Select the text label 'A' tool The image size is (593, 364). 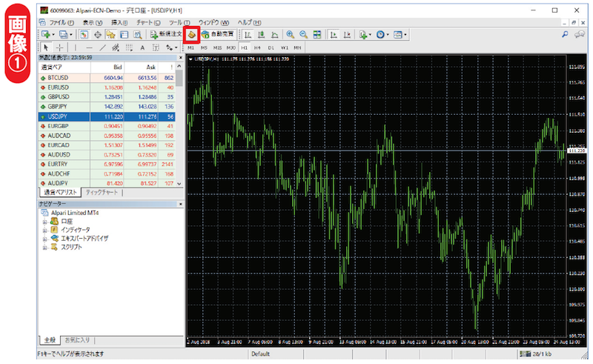142,47
